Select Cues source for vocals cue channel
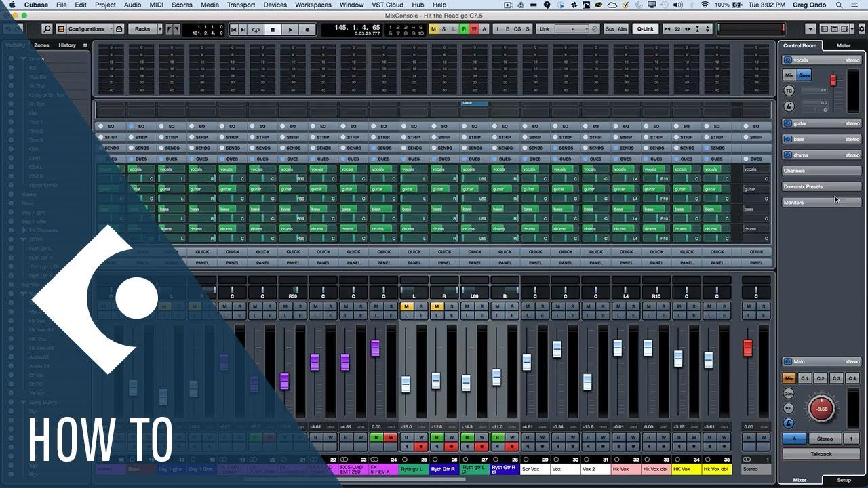 (804, 75)
